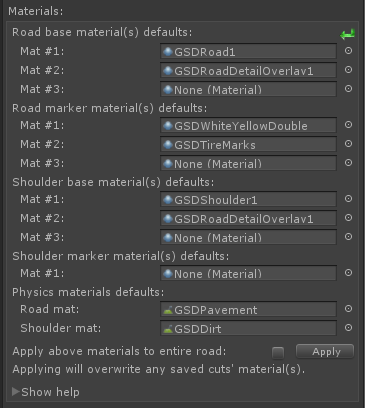The image size is (365, 408).
Task: Click the Shoulder marker material(s) defaults label
Action: 121,256
